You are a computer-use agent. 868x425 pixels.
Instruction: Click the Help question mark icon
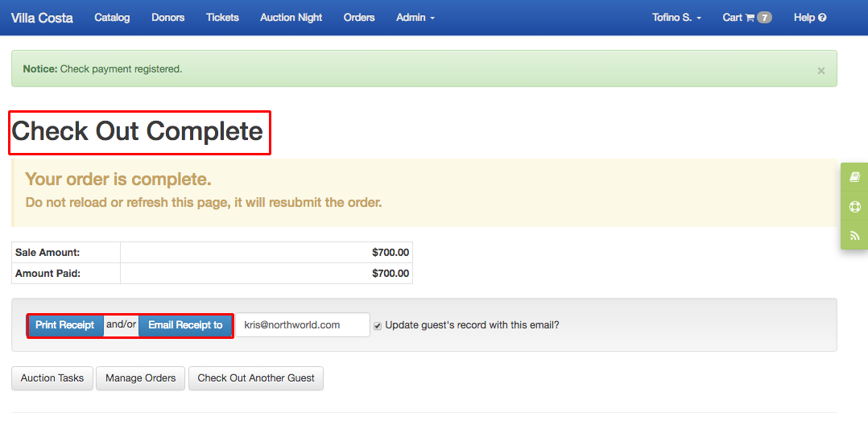point(822,18)
